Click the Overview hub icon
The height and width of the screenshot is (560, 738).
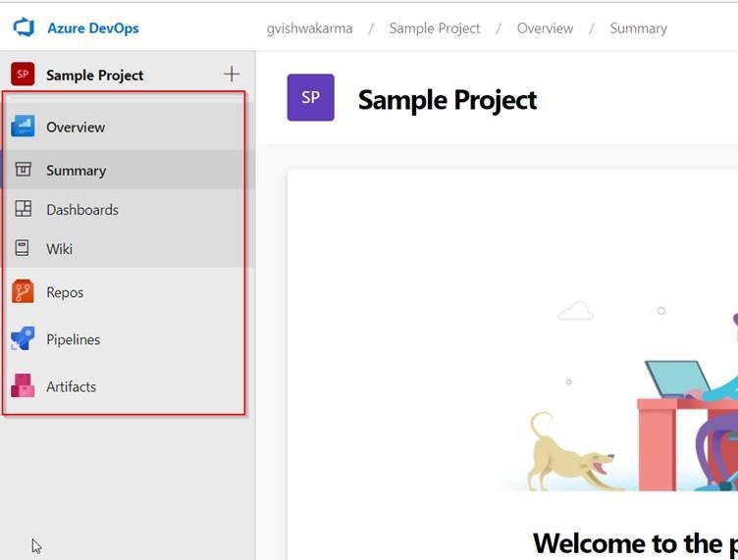(x=23, y=127)
